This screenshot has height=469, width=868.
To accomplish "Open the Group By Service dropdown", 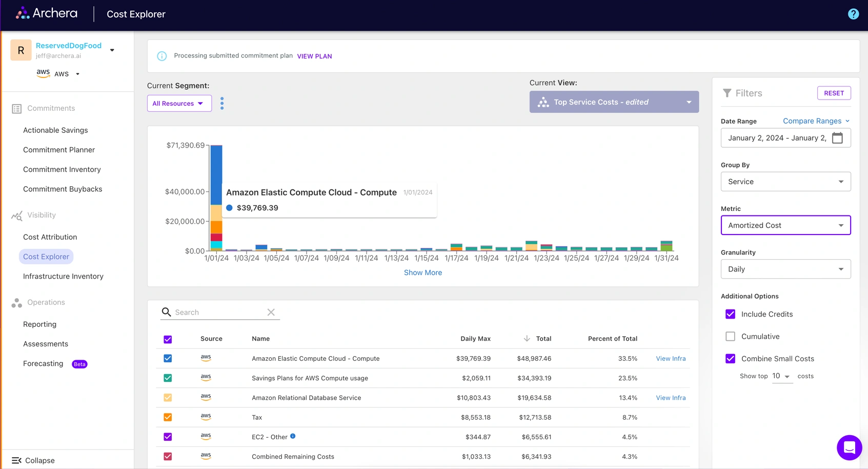I will (785, 182).
